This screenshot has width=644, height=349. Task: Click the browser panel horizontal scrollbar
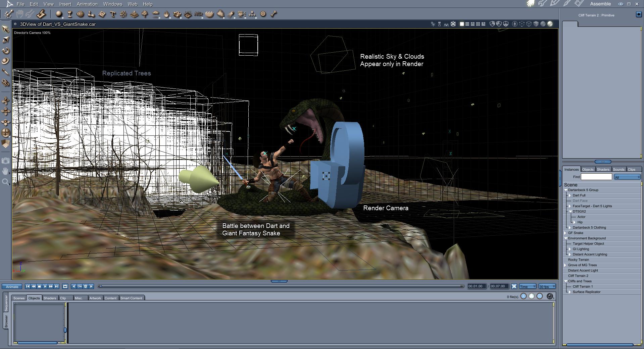click(38, 343)
